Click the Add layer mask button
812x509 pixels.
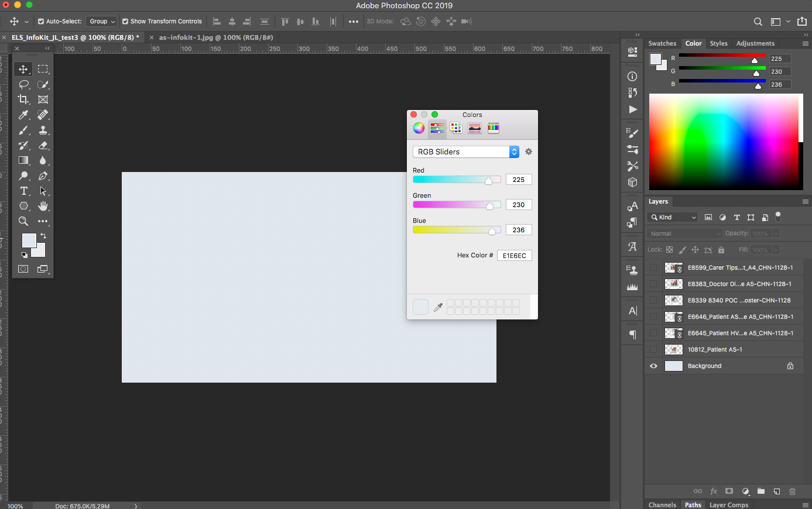tap(729, 491)
